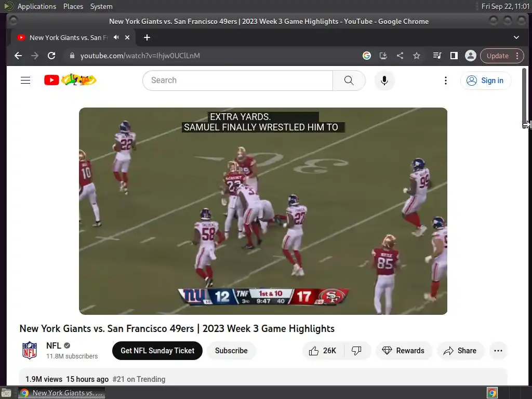Image resolution: width=532 pixels, height=399 pixels.
Task: Share this page from address bar
Action: [x=400, y=56]
